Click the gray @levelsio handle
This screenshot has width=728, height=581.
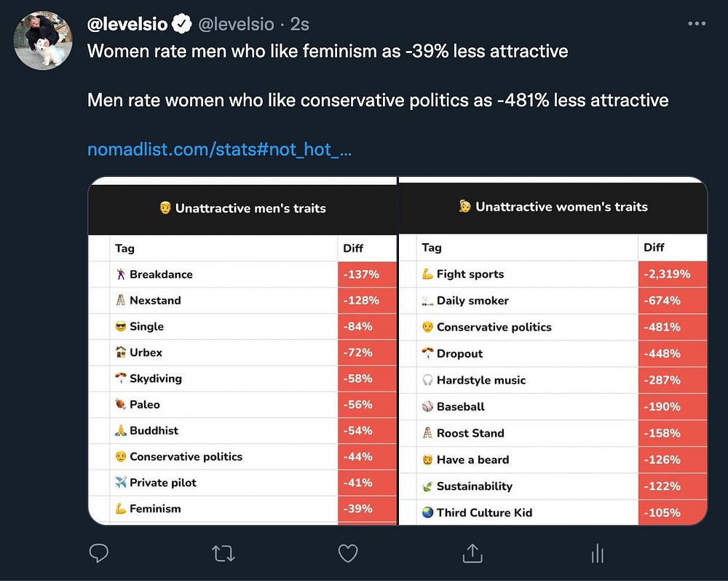click(236, 24)
